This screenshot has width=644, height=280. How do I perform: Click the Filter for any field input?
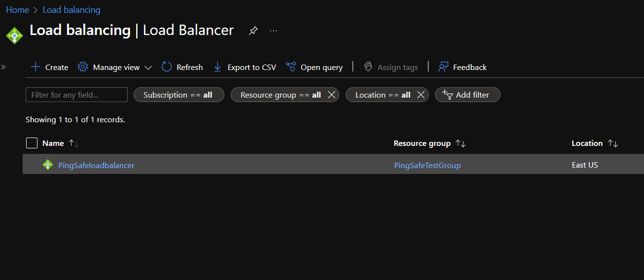[76, 95]
